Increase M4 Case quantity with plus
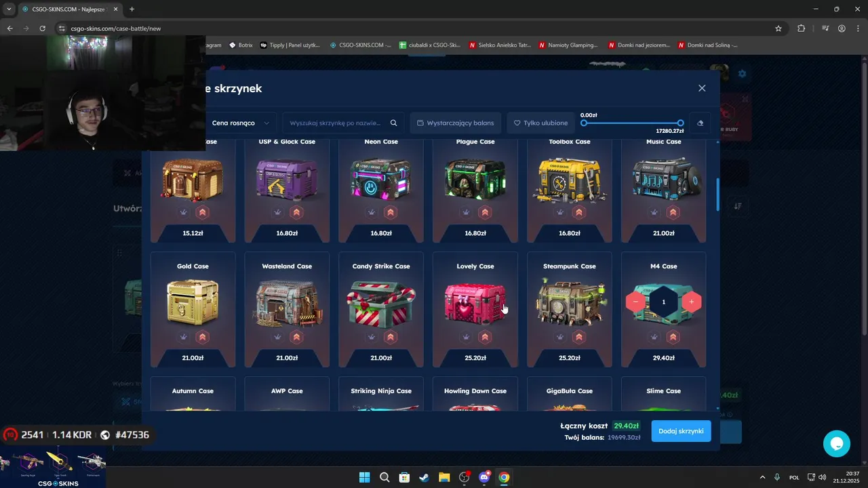868x488 pixels. pyautogui.click(x=691, y=302)
